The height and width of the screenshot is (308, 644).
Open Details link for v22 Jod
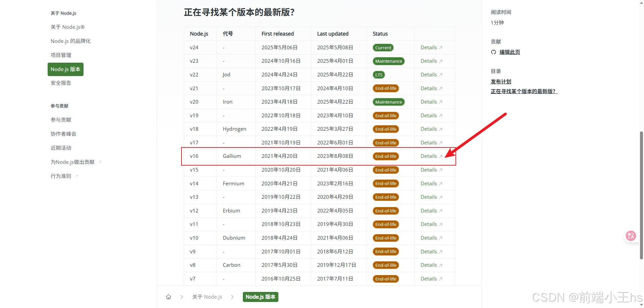point(431,75)
